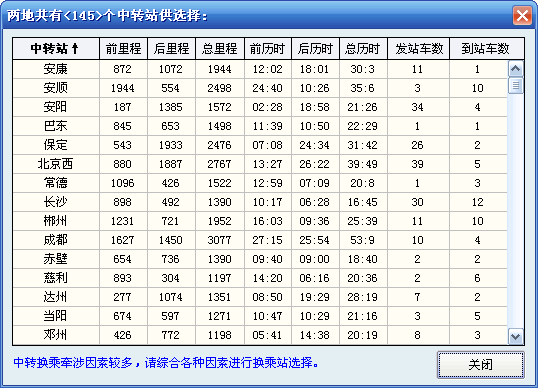Viewport: 538px width, 388px height.
Task: Click 后里程 value 1385 for 安阳
Action: (171, 107)
